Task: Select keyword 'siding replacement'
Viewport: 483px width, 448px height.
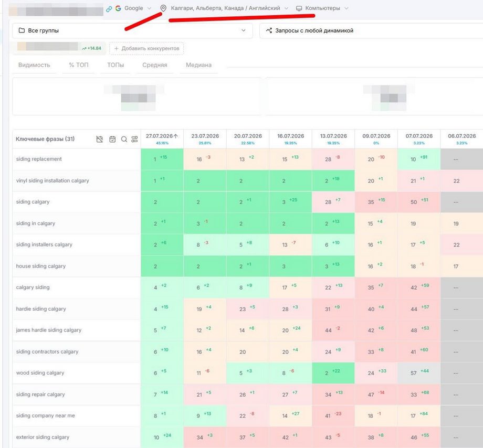Action: click(x=39, y=159)
